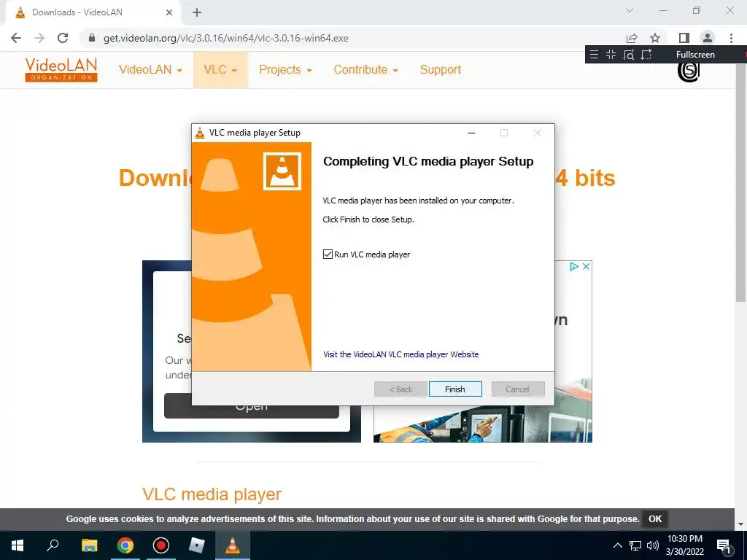The image size is (747, 560).
Task: Click the recorder shrink arrows icon
Action: tap(611, 54)
